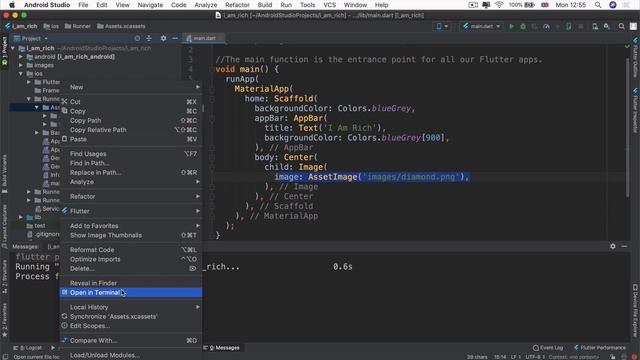This screenshot has width=640, height=360.
Task: Click the Search Everywhere magnifier in toolbar
Action: (621, 26)
